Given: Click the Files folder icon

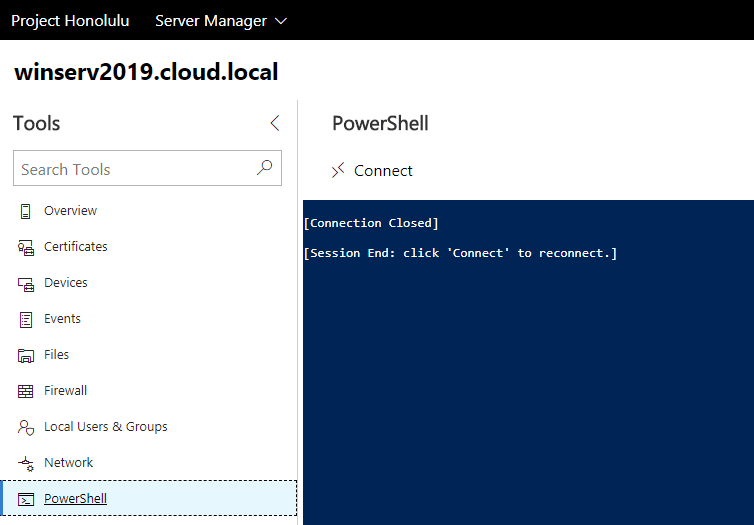Looking at the screenshot, I should (26, 355).
